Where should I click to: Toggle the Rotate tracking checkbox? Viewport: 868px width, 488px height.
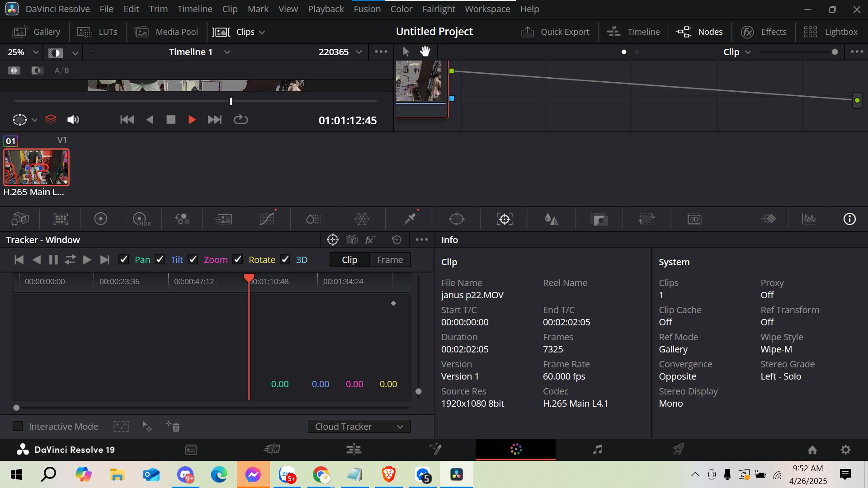(237, 259)
